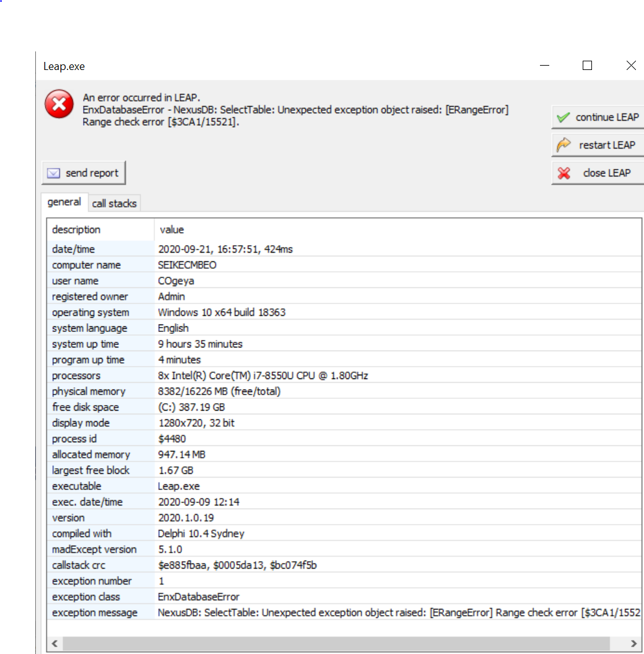Image resolution: width=644 pixels, height=654 pixels.
Task: Select allocated memory value 947.14 MB
Action: 181,455
